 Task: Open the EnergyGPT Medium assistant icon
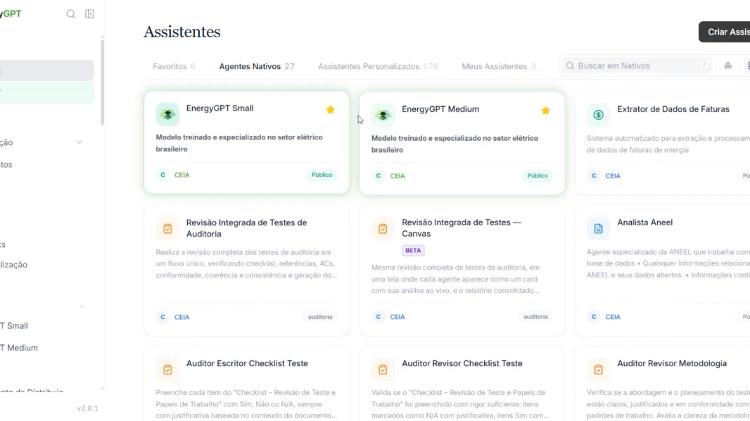click(383, 115)
